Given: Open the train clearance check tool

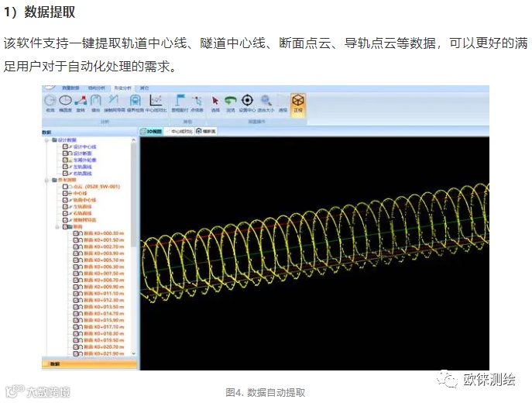Looking at the screenshot, I should click(x=135, y=103).
